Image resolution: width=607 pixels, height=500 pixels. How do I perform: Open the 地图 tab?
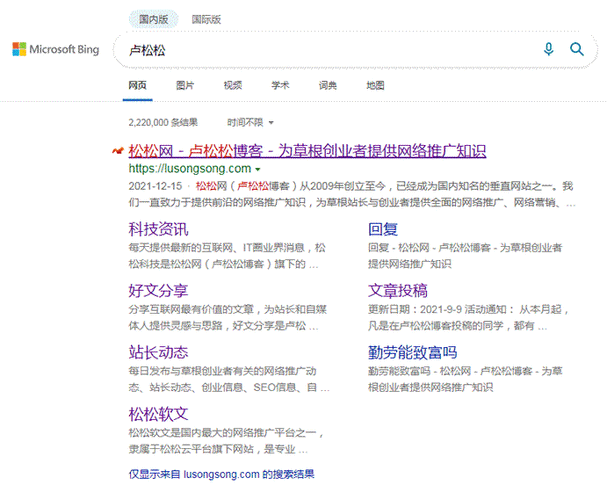tap(376, 85)
